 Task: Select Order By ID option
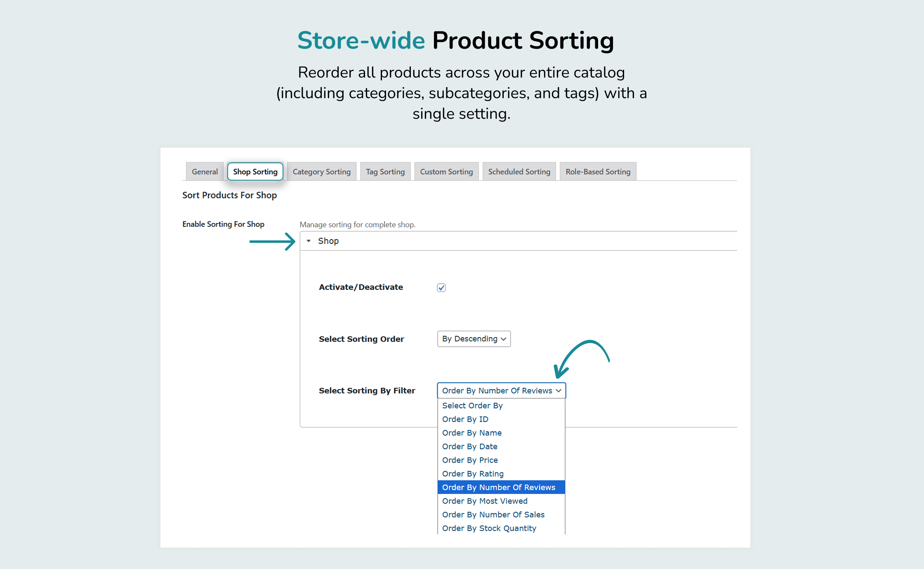pos(501,419)
